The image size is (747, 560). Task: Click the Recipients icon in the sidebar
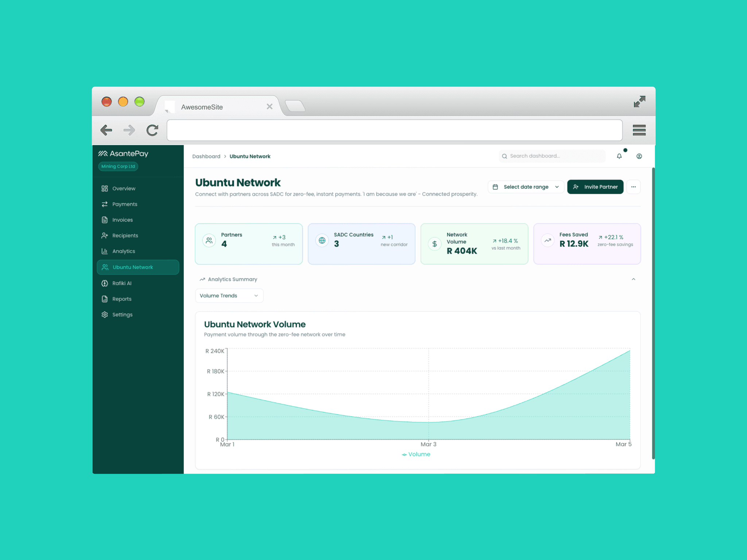click(104, 235)
